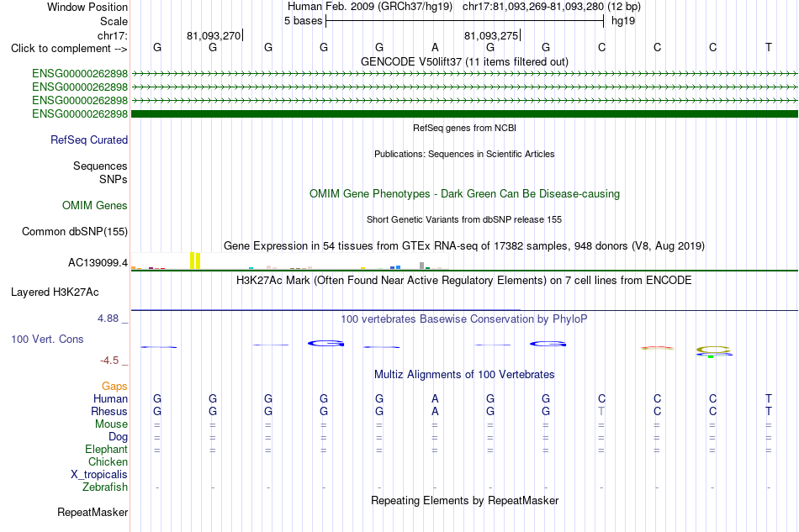Click the 'RepeatMasker' track label
The width and height of the screenshot is (799, 532).
(x=93, y=512)
